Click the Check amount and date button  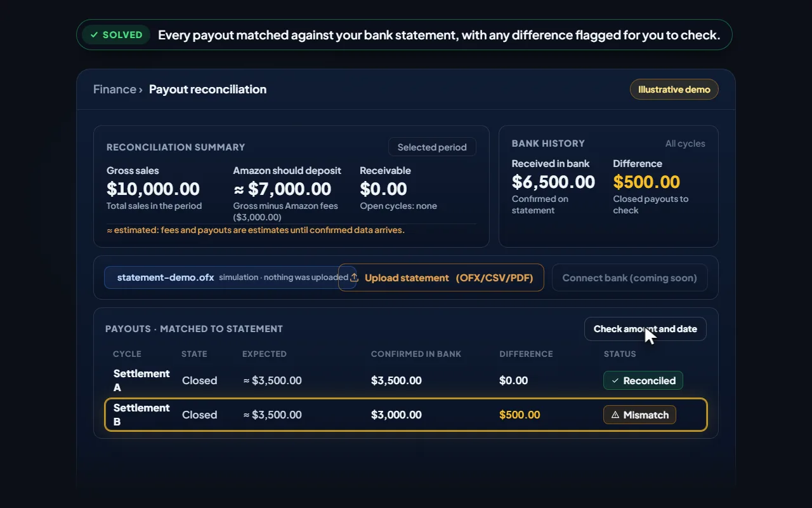click(645, 329)
